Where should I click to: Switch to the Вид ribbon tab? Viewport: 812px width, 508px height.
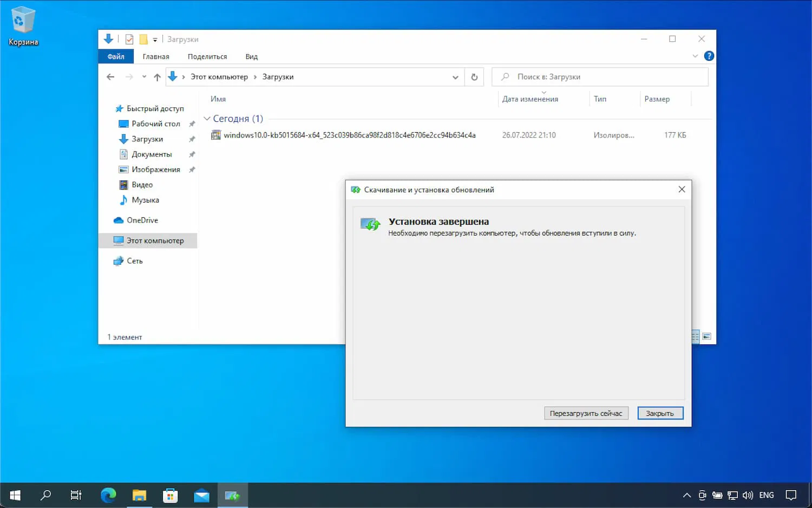click(251, 56)
